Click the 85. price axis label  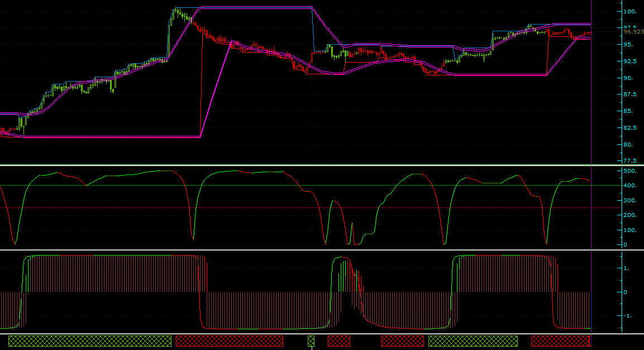pos(628,111)
